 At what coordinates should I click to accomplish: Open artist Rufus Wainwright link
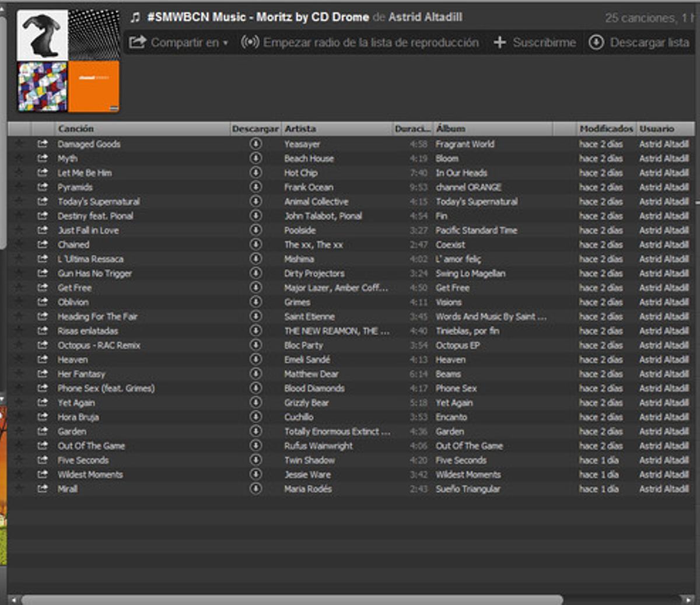[318, 446]
